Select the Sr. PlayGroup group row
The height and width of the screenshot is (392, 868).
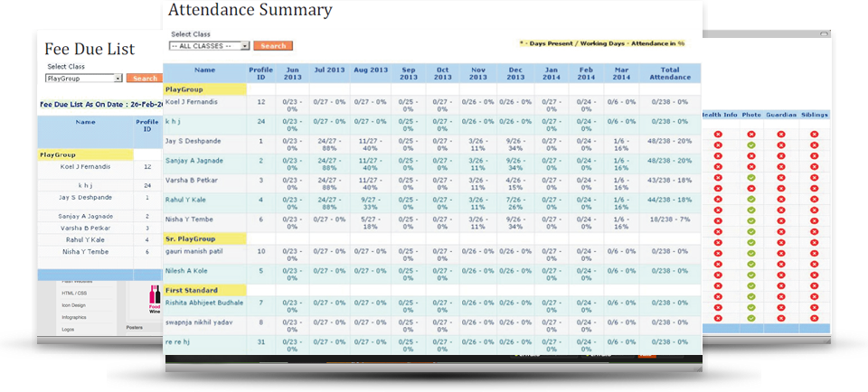(205, 238)
